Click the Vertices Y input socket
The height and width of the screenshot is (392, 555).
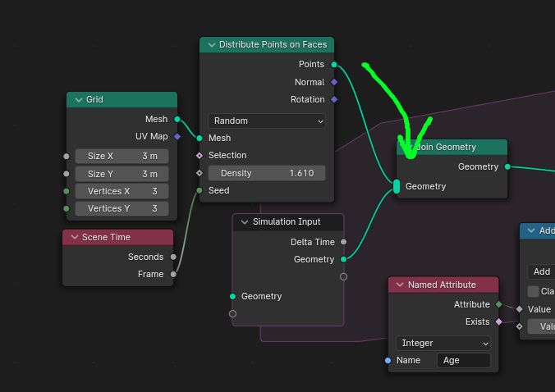pos(67,208)
